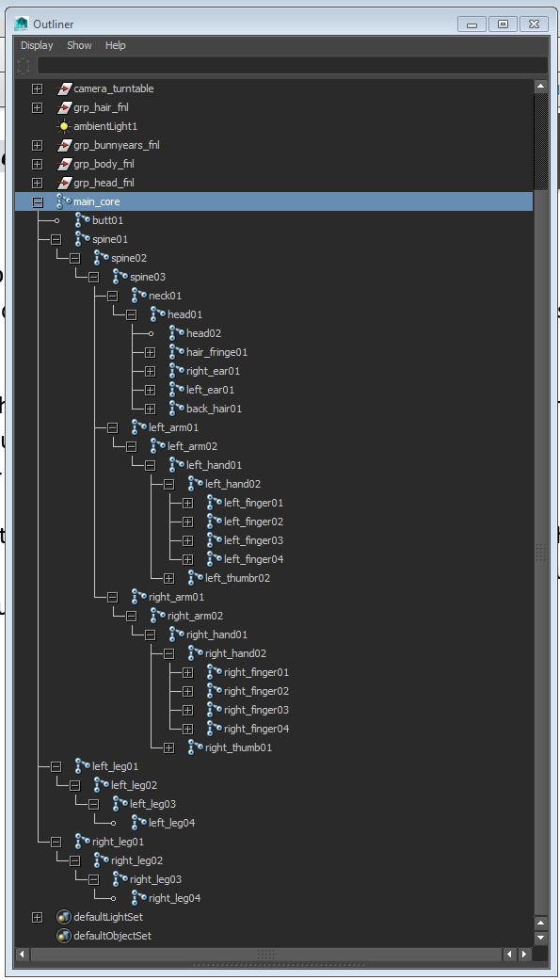
Task: Collapse the spine02 joint
Action: pyautogui.click(x=75, y=258)
